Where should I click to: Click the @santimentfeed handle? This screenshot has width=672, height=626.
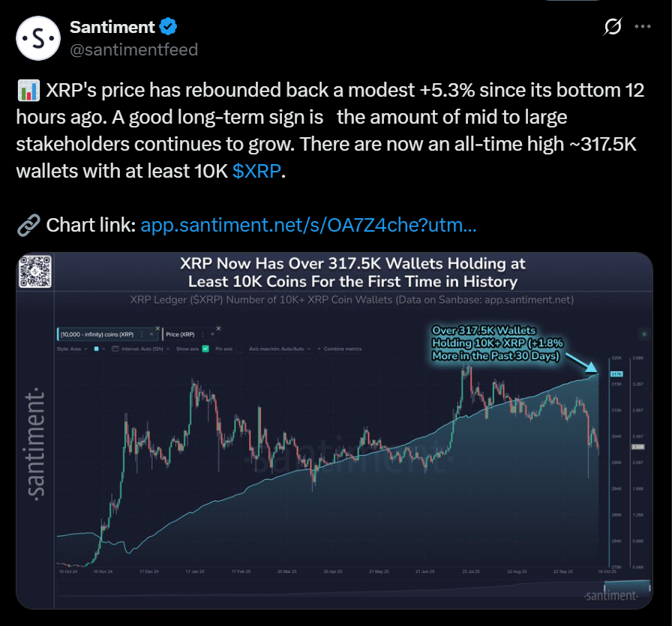click(x=133, y=49)
